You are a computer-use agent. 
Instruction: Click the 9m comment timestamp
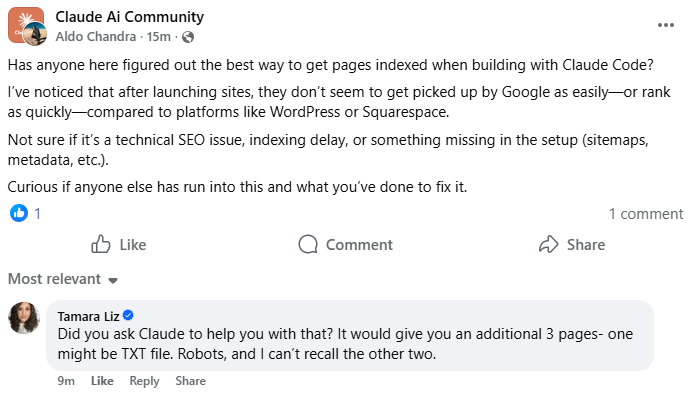(65, 381)
